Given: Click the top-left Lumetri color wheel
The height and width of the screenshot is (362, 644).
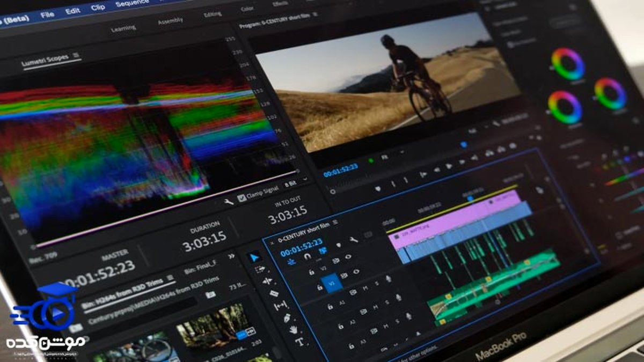Looking at the screenshot, I should 567,64.
